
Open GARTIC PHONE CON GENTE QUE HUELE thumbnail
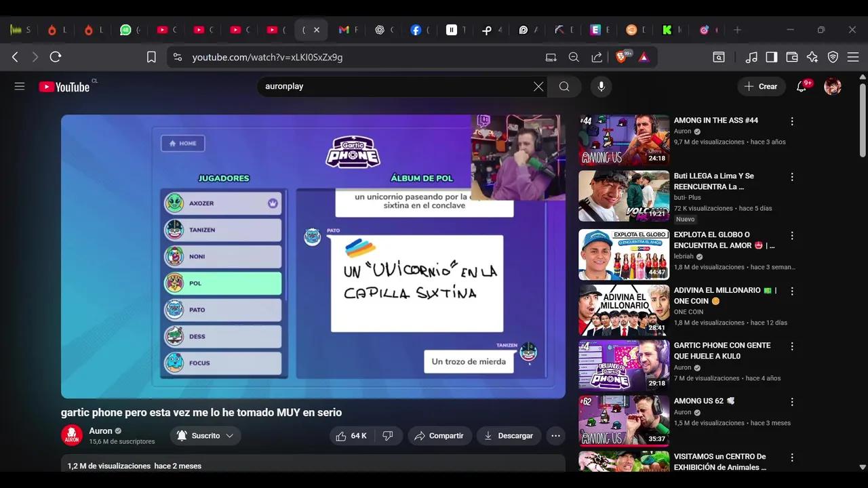click(624, 365)
